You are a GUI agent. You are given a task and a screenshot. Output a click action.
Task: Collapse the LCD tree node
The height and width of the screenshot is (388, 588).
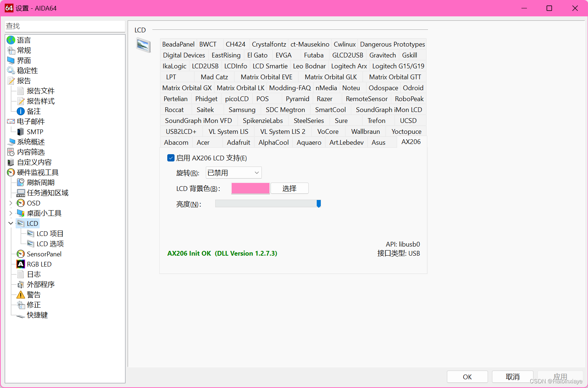click(x=11, y=223)
